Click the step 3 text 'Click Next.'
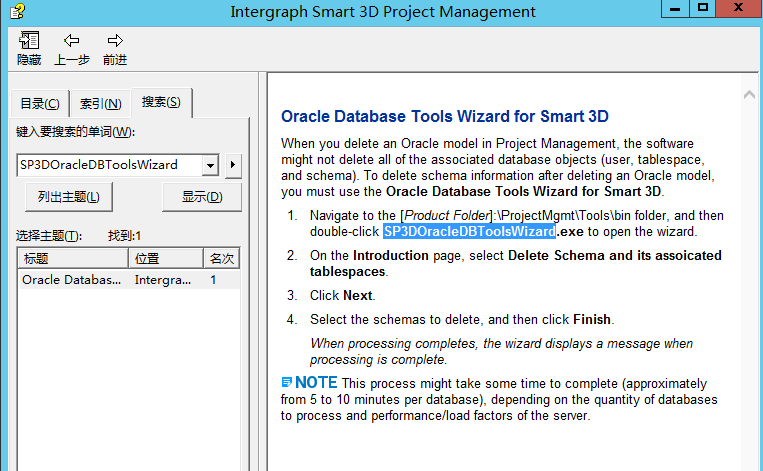The image size is (763, 471). coord(343,295)
